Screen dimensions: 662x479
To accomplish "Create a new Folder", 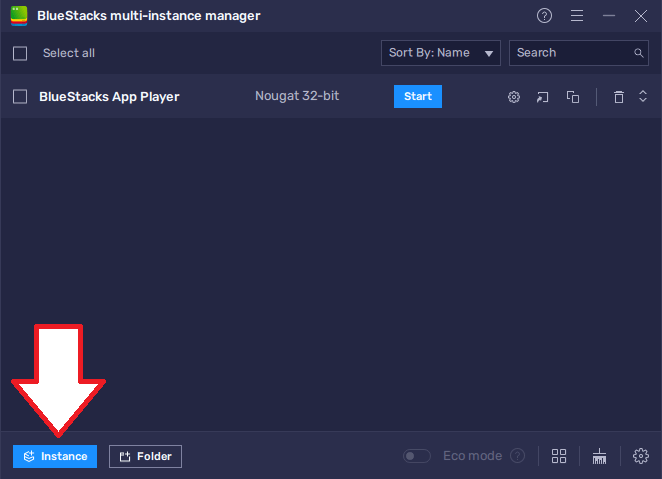I will [145, 456].
